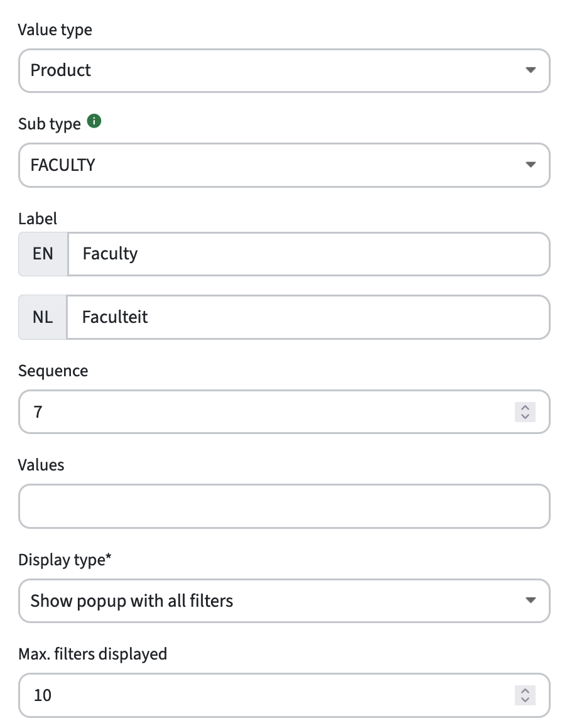Decrease the Sequence value with down arrow

click(x=525, y=417)
